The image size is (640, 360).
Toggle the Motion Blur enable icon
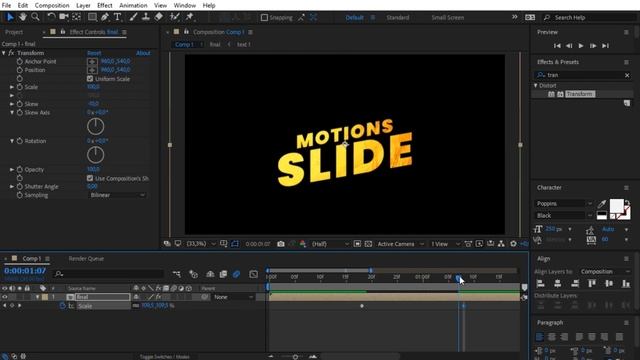pyautogui.click(x=236, y=274)
